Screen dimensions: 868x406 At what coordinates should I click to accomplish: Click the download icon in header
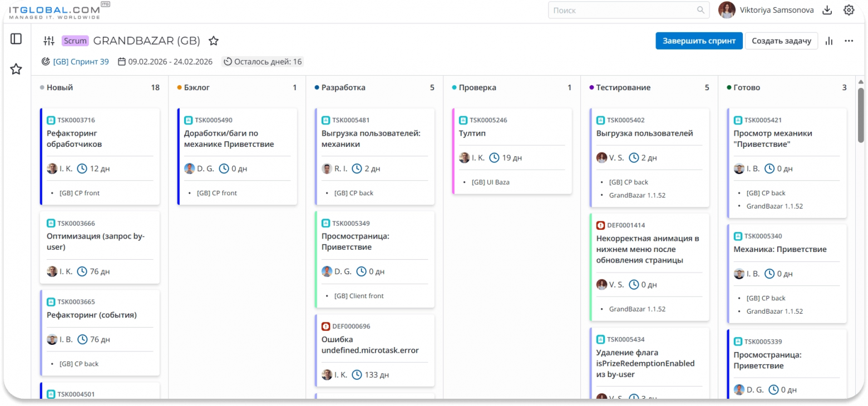click(827, 10)
